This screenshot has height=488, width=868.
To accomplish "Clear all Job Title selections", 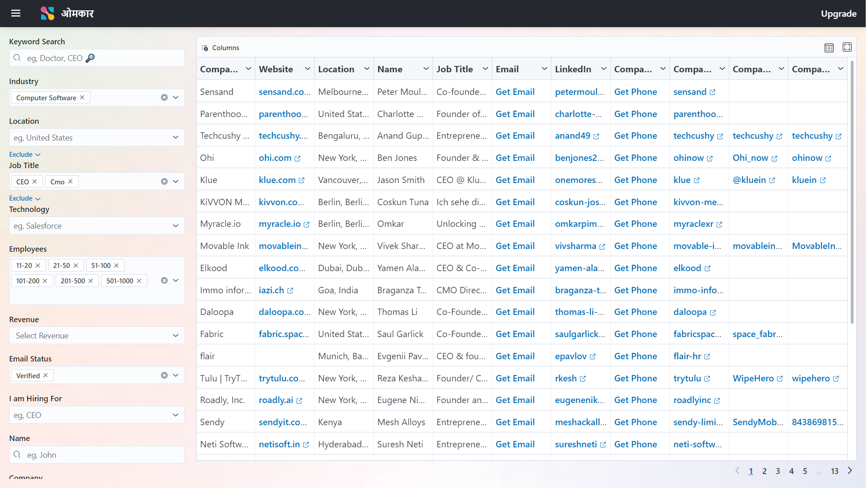I will point(164,182).
